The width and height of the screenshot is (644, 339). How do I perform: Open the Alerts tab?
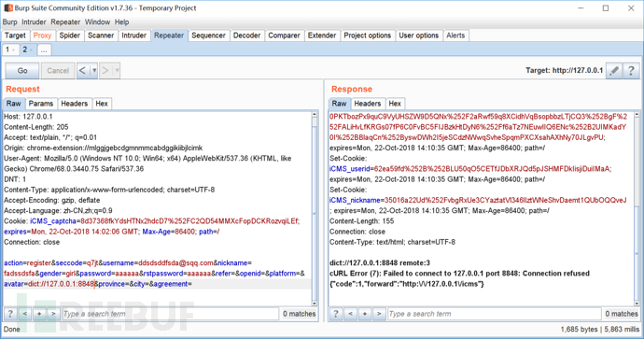tap(455, 35)
